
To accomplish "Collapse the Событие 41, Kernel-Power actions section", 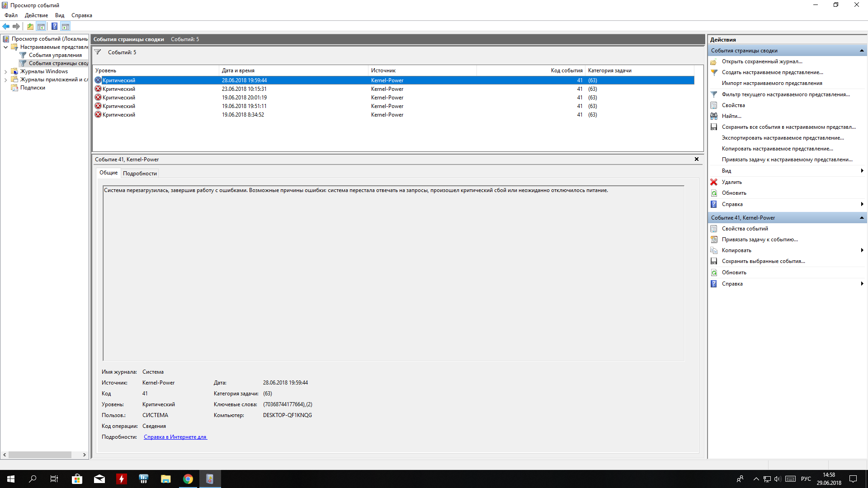I will click(x=862, y=218).
